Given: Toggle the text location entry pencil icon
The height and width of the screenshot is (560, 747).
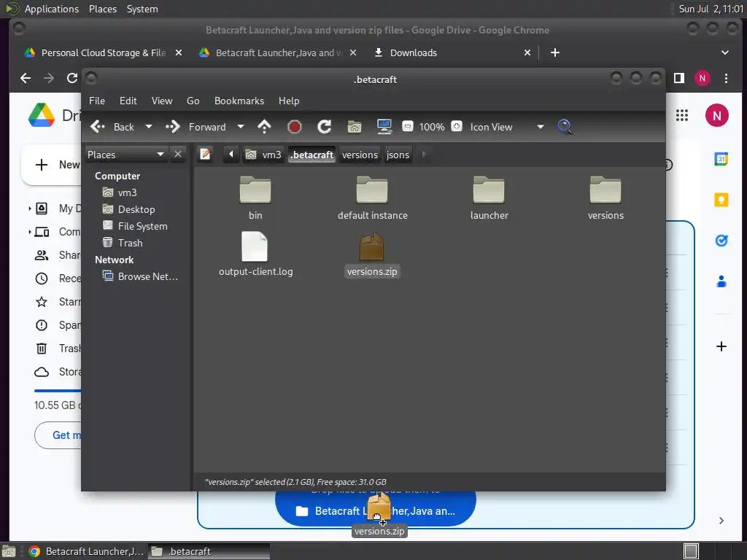Looking at the screenshot, I should (205, 155).
